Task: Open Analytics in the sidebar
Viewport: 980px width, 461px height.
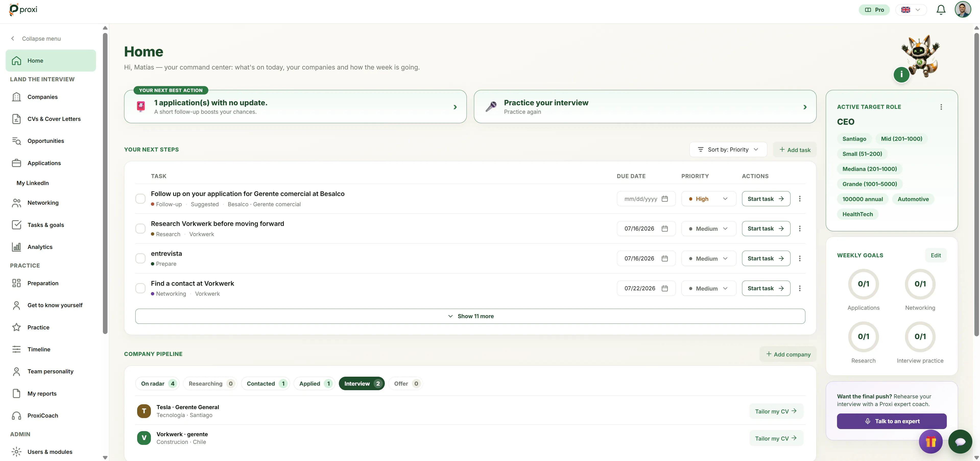Action: coord(51,247)
